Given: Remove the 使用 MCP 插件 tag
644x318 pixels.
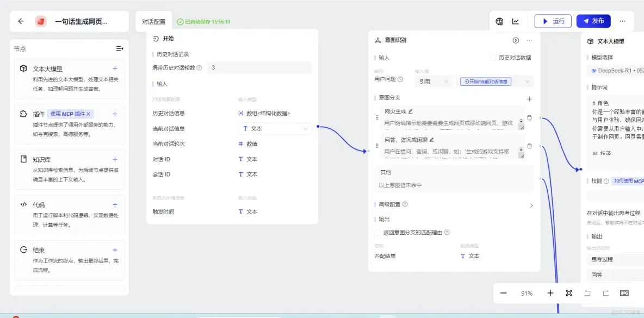Looking at the screenshot, I should point(88,114).
